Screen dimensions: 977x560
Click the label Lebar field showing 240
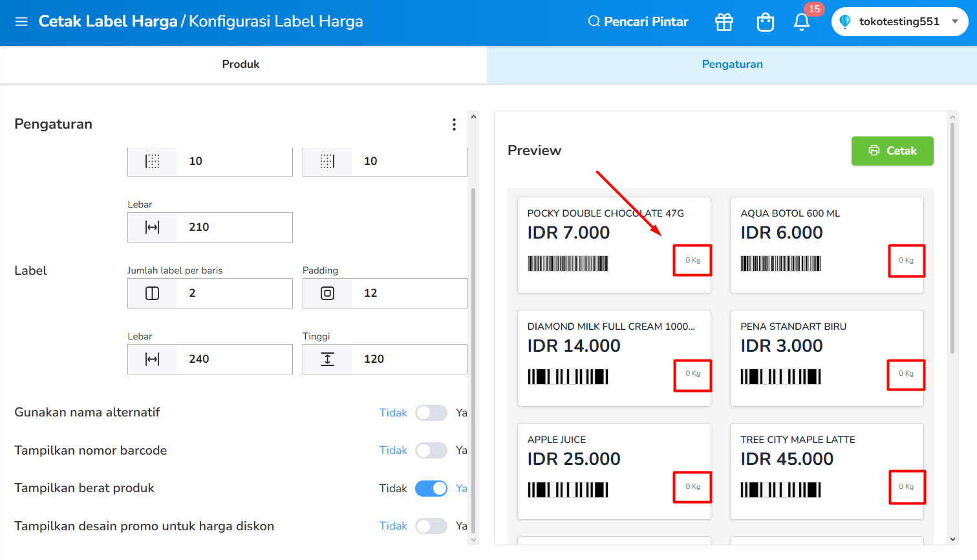click(x=210, y=359)
